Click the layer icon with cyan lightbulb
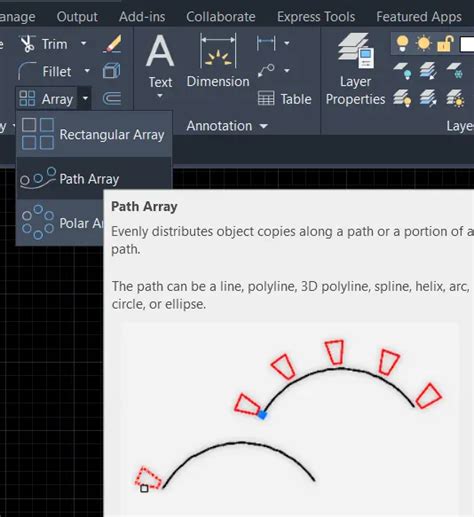Image resolution: width=474 pixels, height=517 pixels. tap(402, 71)
